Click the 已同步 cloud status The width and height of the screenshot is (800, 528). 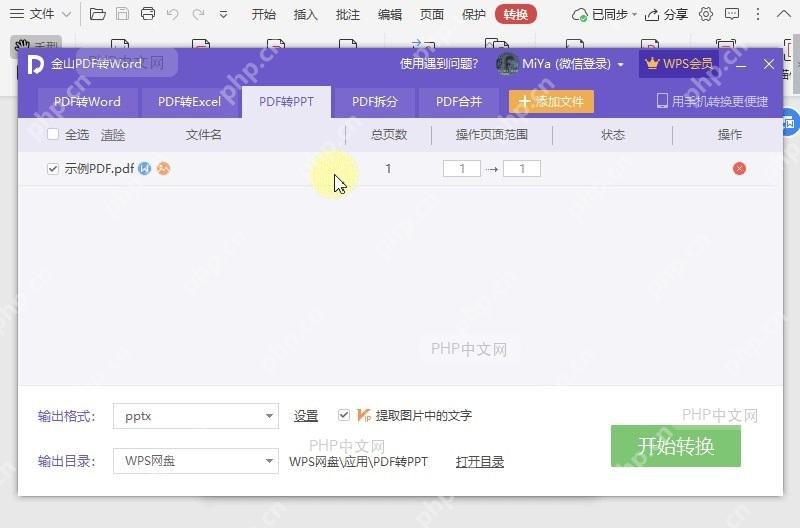pos(604,14)
